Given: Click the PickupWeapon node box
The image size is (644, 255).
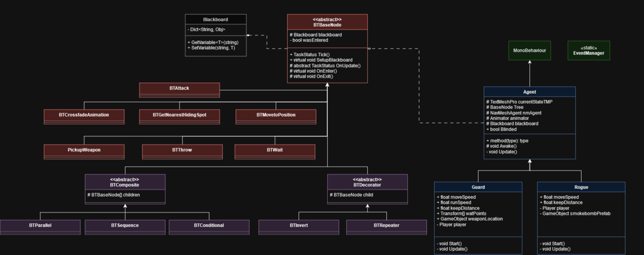Looking at the screenshot, I should pyautogui.click(x=84, y=150).
